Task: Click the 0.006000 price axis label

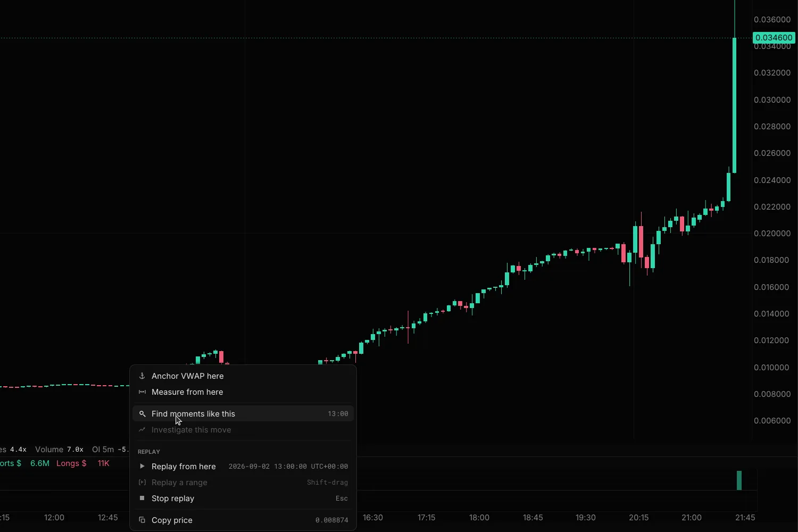Action: coord(772,421)
